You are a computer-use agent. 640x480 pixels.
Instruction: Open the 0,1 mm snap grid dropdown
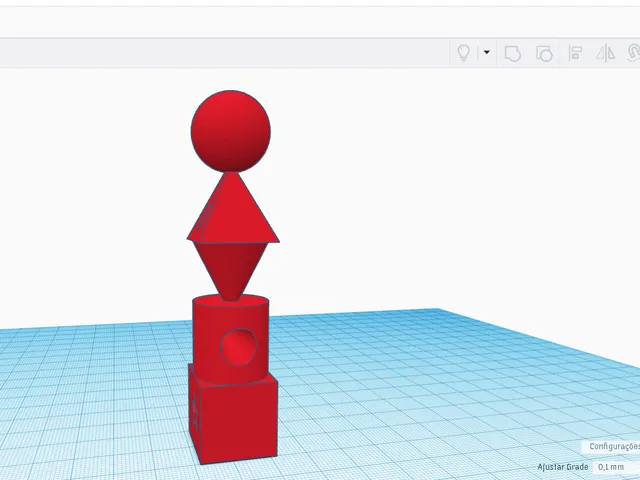point(616,467)
